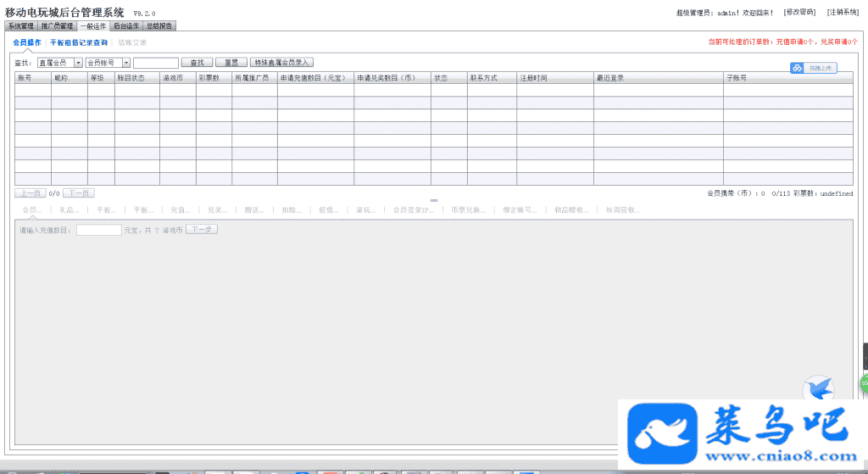Click the 修改密码 link
The image size is (868, 474).
(x=800, y=12)
